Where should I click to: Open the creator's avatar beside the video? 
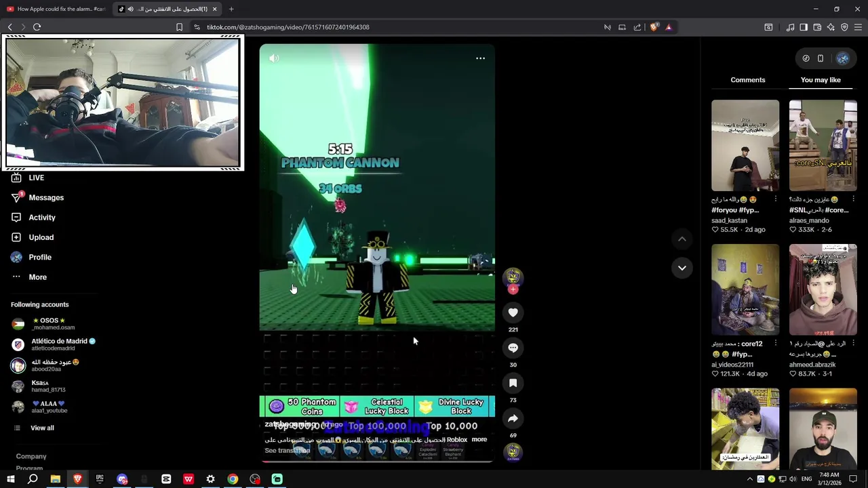[513, 276]
